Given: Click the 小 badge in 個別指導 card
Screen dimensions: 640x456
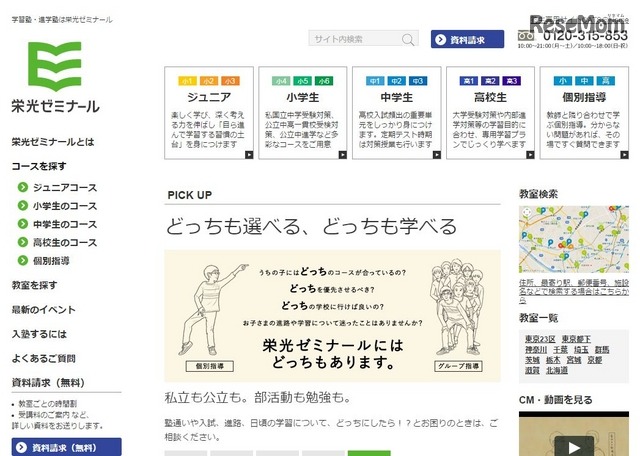Looking at the screenshot, I should pyautogui.click(x=563, y=81).
